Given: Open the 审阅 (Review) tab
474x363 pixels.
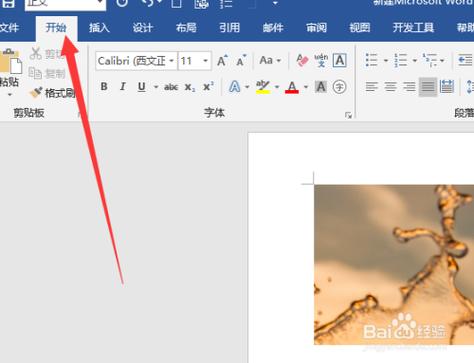Looking at the screenshot, I should pyautogui.click(x=316, y=28).
